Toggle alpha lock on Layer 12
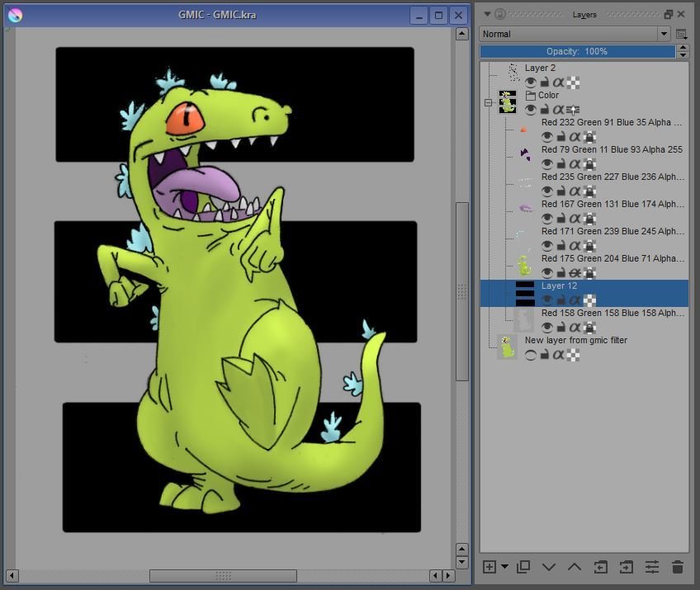The height and width of the screenshot is (590, 700). coord(589,300)
